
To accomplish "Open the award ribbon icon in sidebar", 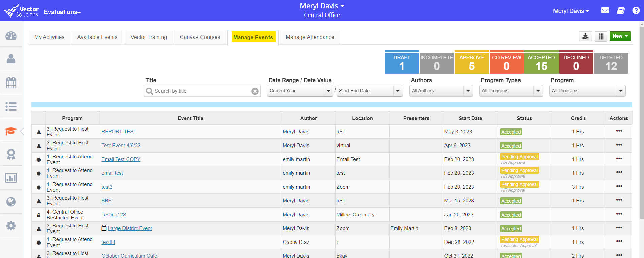I will tap(11, 154).
